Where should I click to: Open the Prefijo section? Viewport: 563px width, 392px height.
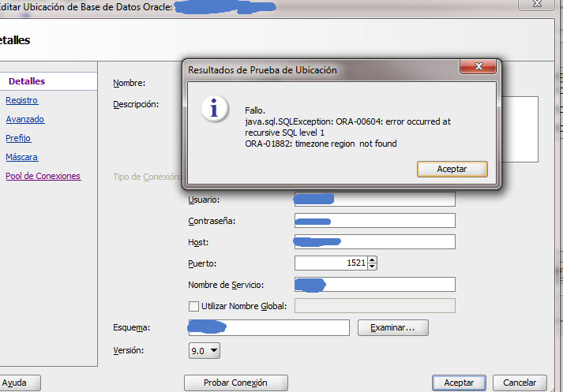click(x=18, y=138)
